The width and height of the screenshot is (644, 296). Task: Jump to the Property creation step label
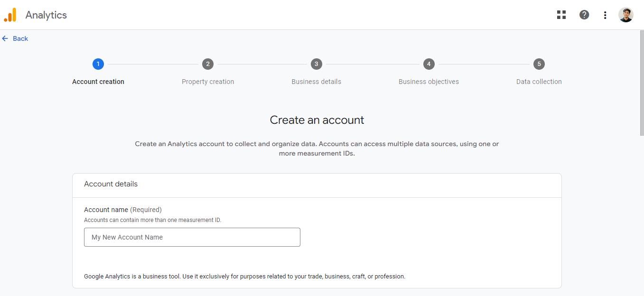(x=208, y=82)
